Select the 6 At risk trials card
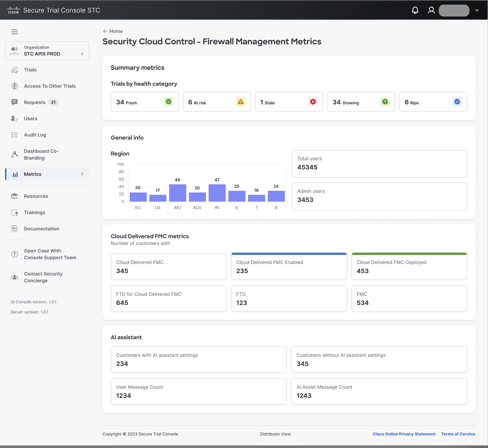Image resolution: width=488 pixels, height=448 pixels. tap(217, 102)
